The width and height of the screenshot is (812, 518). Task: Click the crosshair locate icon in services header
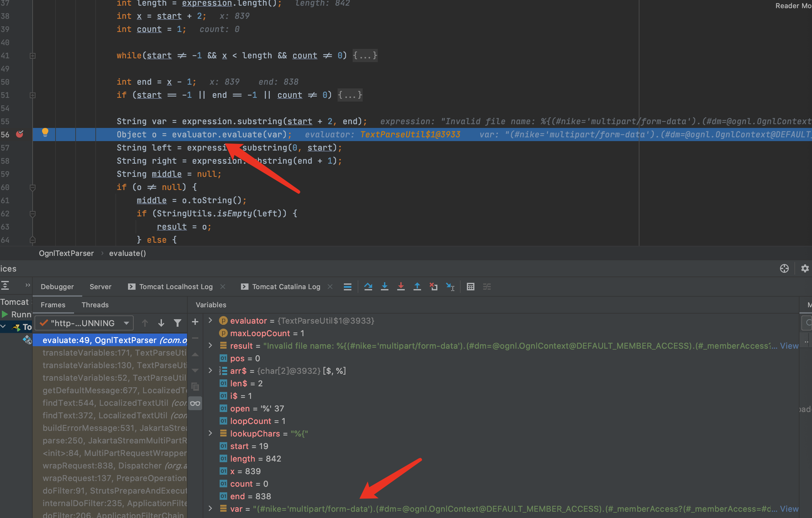coord(784,268)
